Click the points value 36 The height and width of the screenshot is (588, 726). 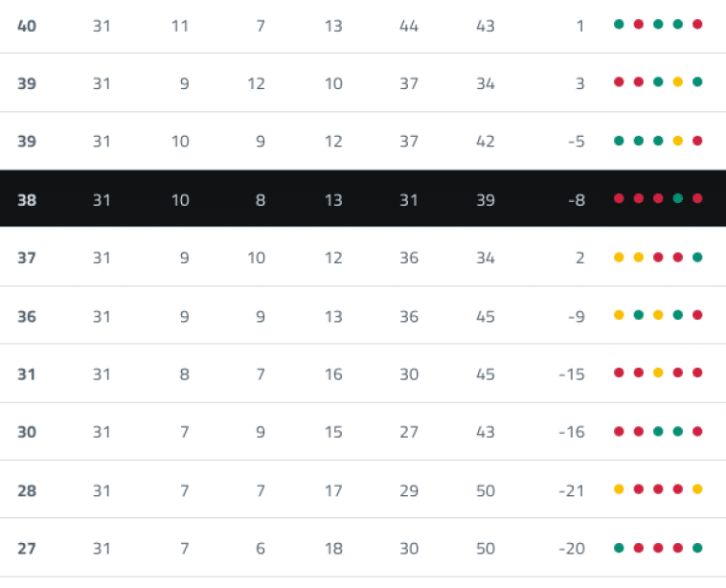[x=27, y=316]
